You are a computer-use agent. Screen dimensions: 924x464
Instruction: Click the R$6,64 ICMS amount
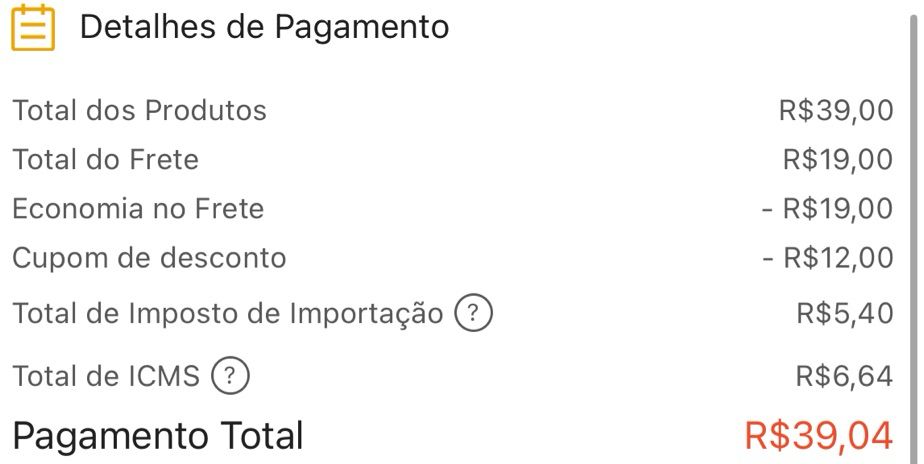point(844,377)
